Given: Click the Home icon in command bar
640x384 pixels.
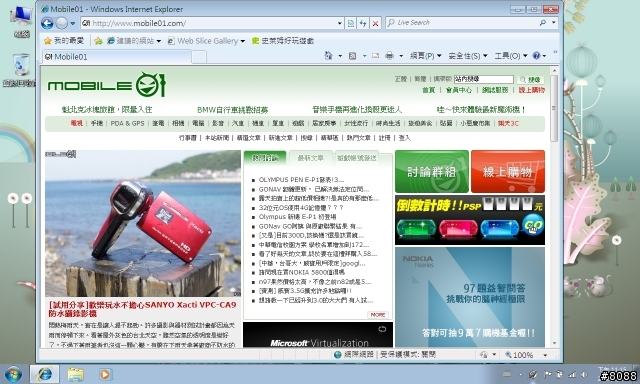Looking at the screenshot, I should (x=328, y=55).
